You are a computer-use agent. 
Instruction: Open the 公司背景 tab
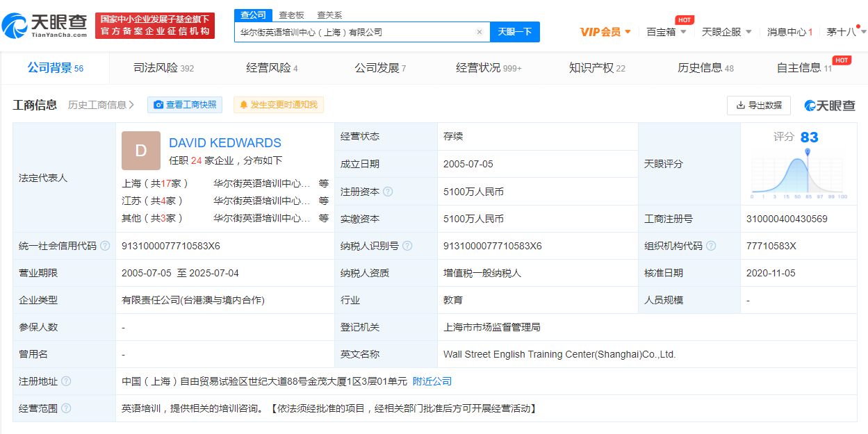(x=56, y=68)
